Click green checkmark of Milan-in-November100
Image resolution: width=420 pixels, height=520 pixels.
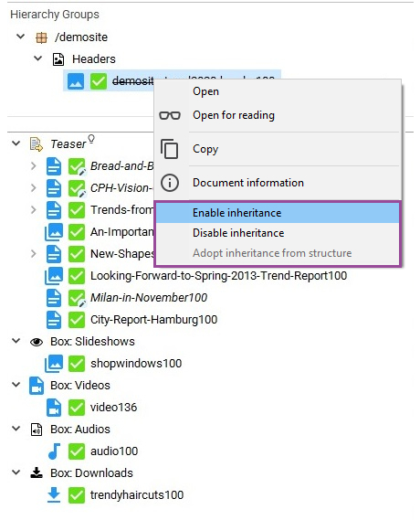click(x=77, y=298)
